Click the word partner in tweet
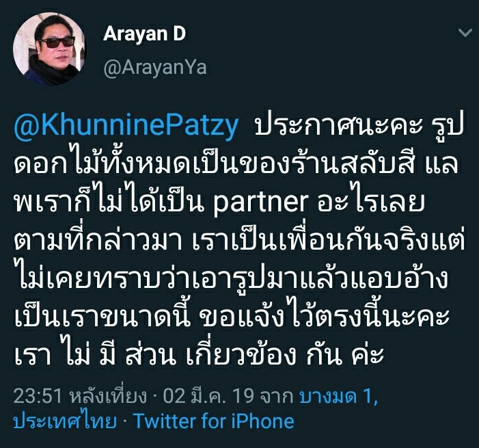The height and width of the screenshot is (448, 479). coord(260,202)
